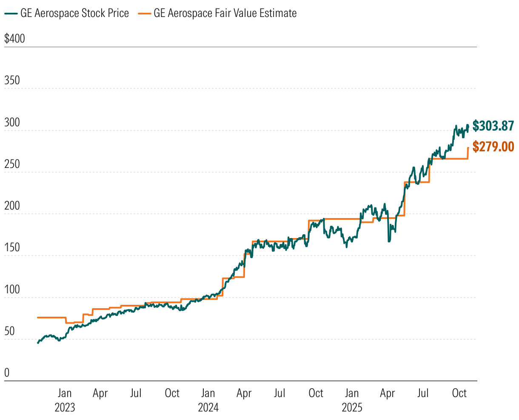Click the 0 y-axis baseline label

(7, 373)
